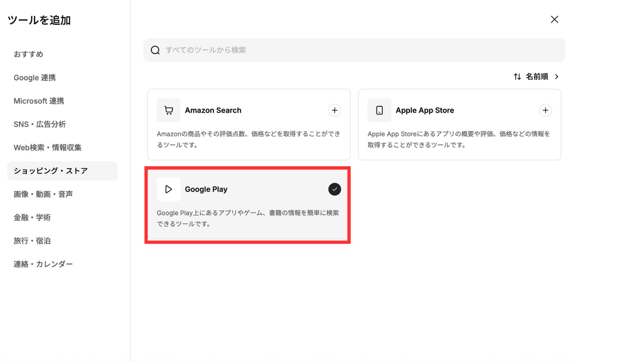
Task: Open 連絡・カレンダー category
Action: pos(43,264)
